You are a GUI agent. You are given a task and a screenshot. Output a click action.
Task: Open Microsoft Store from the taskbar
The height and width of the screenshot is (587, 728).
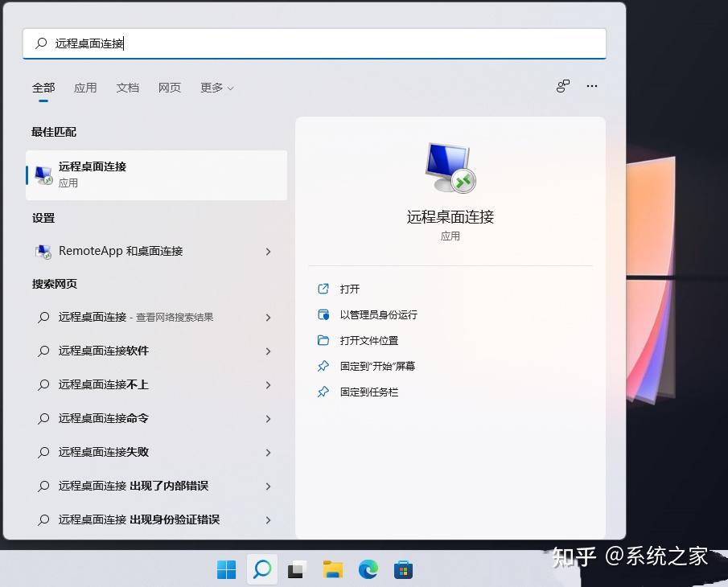point(404,570)
